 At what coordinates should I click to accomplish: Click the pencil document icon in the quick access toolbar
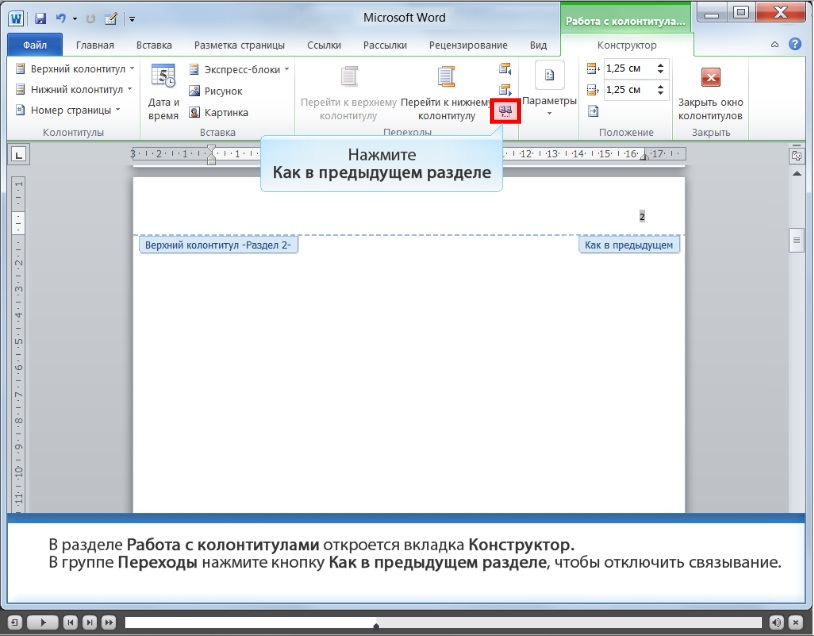click(111, 19)
